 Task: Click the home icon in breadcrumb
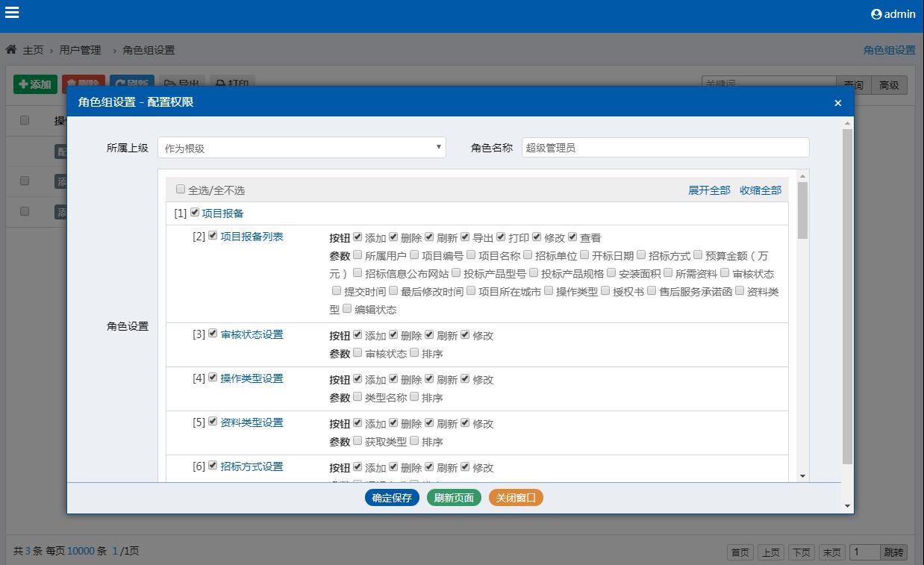11,50
